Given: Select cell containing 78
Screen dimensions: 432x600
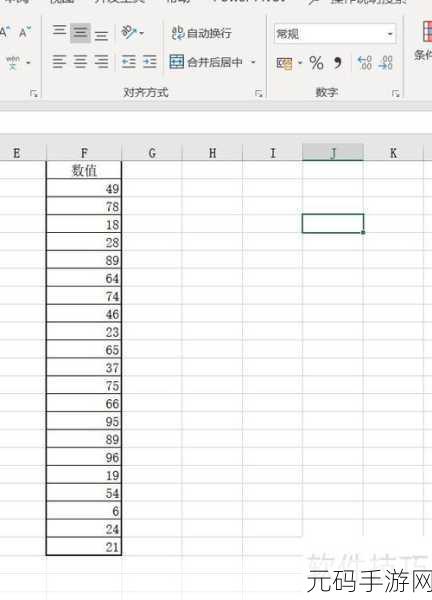Looking at the screenshot, I should [x=84, y=206].
